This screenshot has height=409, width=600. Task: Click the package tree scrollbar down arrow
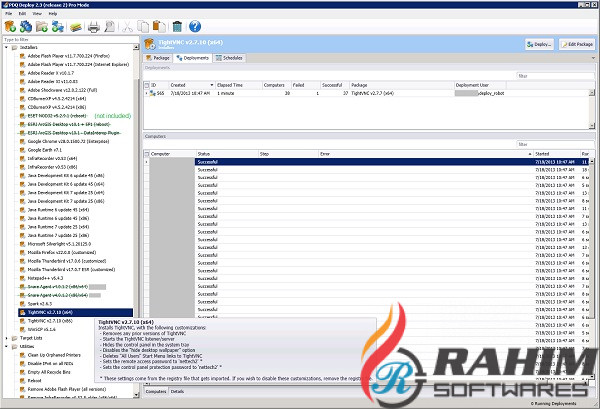pyautogui.click(x=136, y=394)
